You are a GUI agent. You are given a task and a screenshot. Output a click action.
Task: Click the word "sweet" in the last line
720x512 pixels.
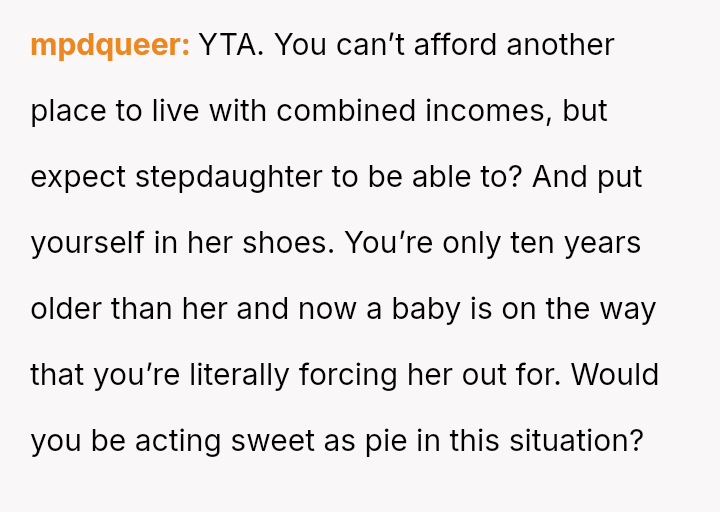coord(273,441)
